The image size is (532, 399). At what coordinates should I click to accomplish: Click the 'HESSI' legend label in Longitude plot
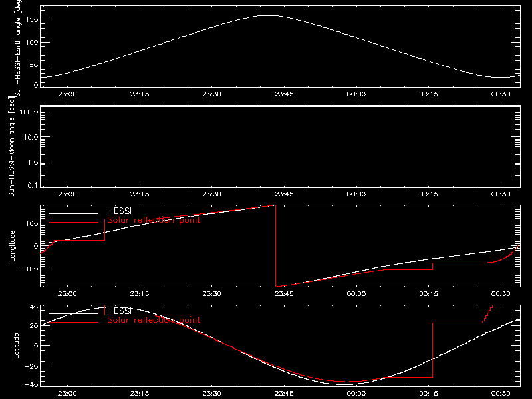119,211
